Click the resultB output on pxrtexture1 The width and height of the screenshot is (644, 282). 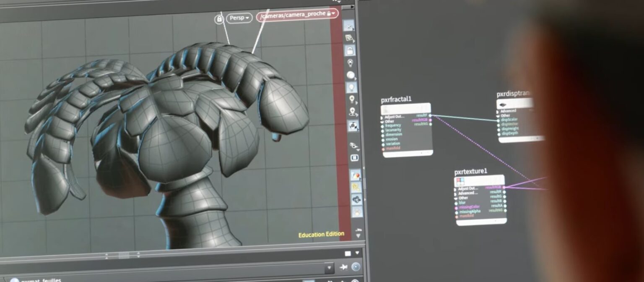[x=504, y=201]
